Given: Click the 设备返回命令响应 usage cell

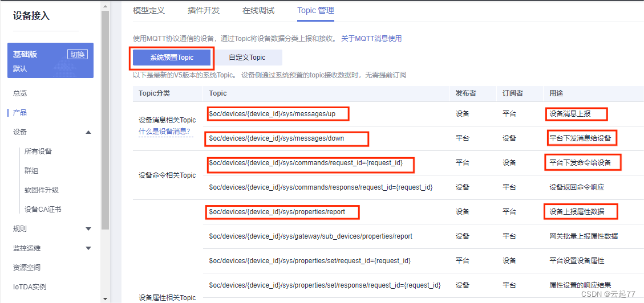Looking at the screenshot, I should pos(577,187).
